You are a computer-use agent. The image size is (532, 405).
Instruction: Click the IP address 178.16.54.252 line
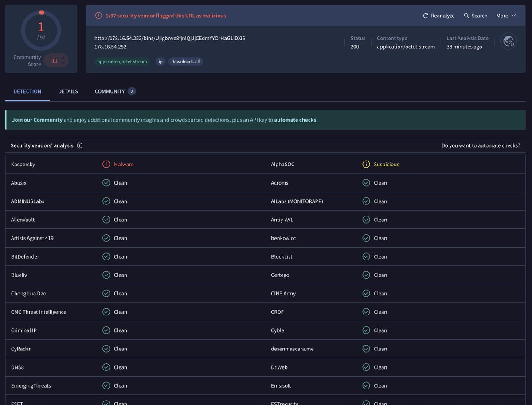click(x=110, y=47)
